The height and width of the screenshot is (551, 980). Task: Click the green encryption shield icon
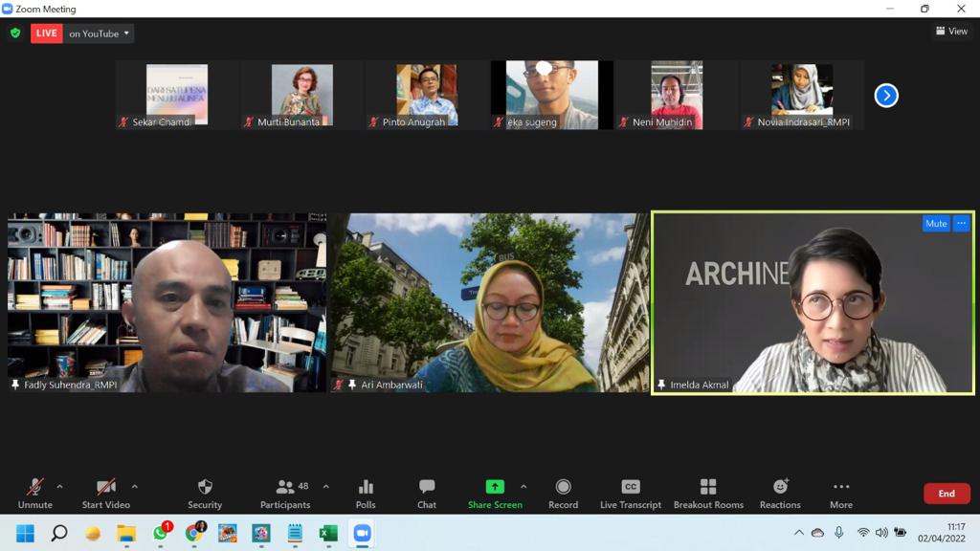pyautogui.click(x=15, y=33)
